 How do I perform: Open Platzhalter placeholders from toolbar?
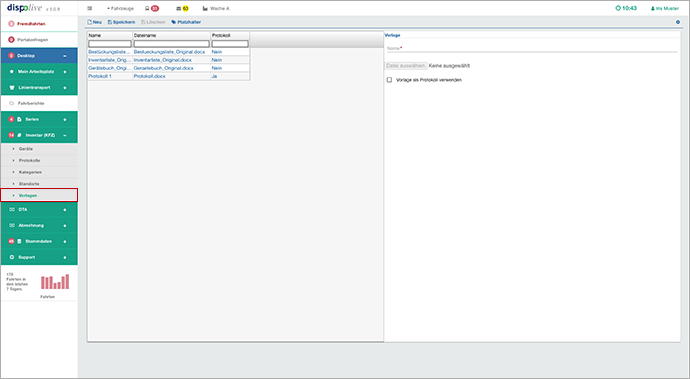click(186, 22)
